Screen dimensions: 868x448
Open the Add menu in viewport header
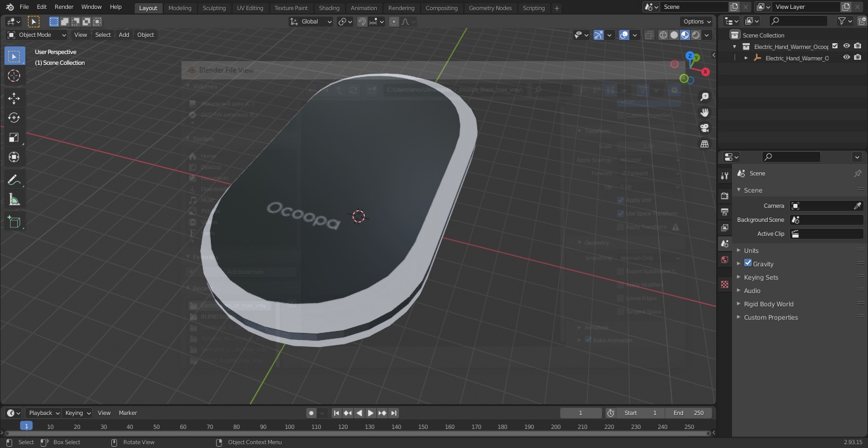[x=124, y=35]
